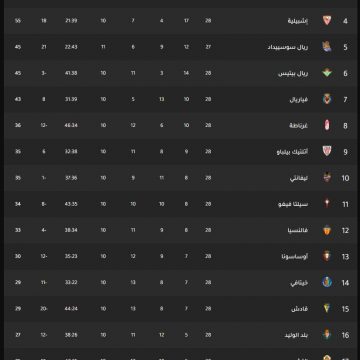Open the Sevilla club crest in row 4
This screenshot has height=360, width=360.
point(327,21)
